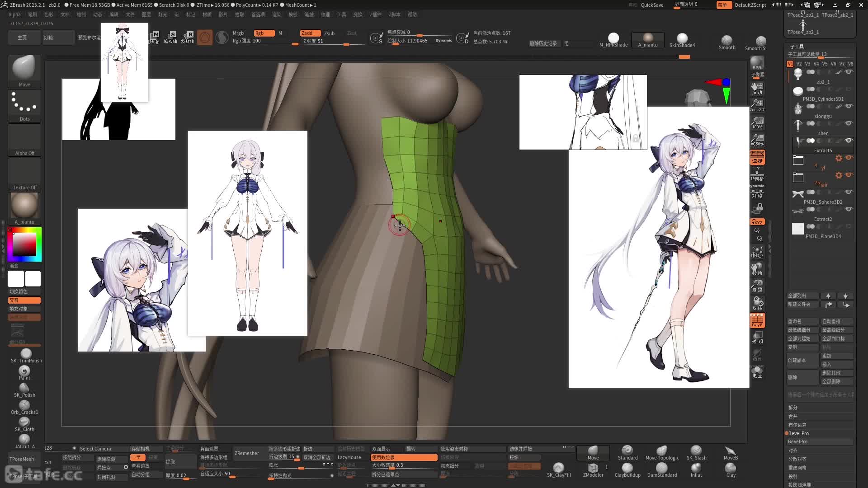868x488 pixels.
Task: Click the BPR render button
Action: click(x=757, y=63)
